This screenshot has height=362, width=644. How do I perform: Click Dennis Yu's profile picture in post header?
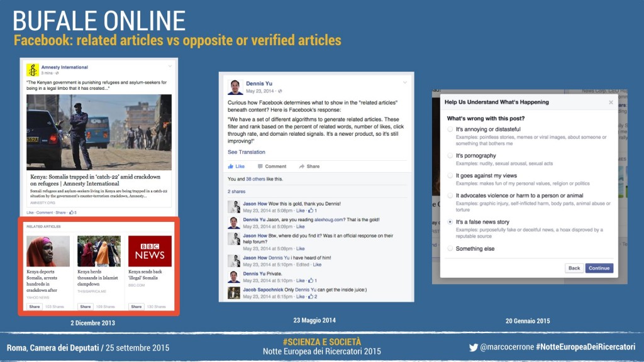pyautogui.click(x=235, y=87)
